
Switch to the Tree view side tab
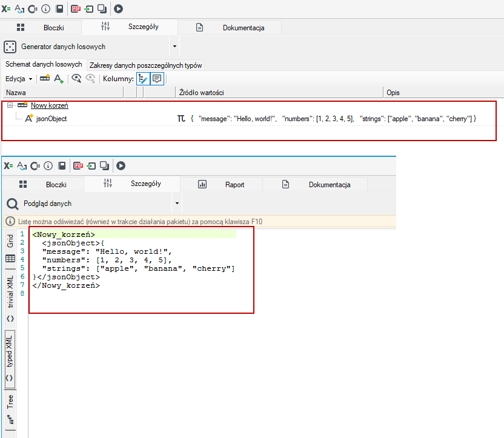(10, 410)
